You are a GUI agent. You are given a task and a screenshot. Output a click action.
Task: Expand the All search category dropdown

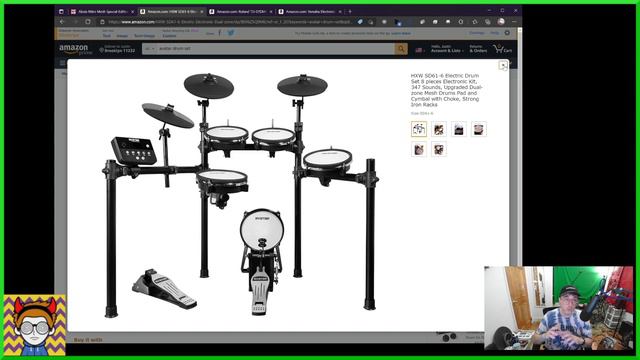pyautogui.click(x=149, y=49)
